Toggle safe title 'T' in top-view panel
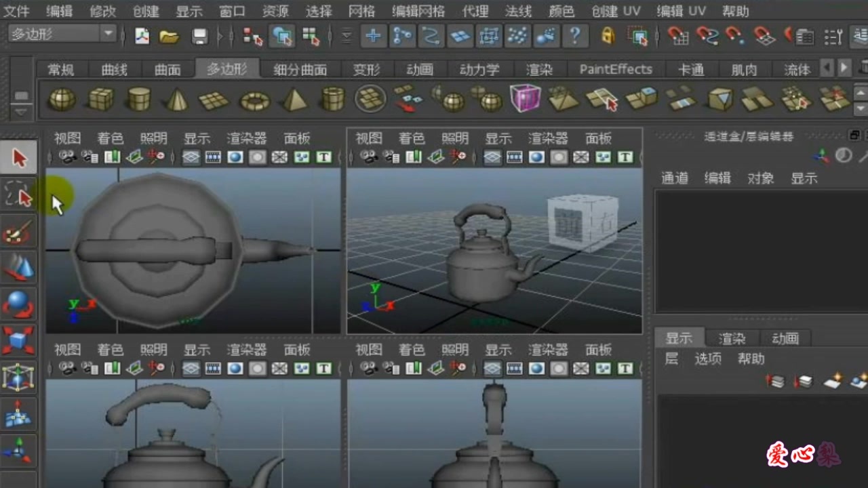Screen dimensions: 868x488 click(x=324, y=157)
